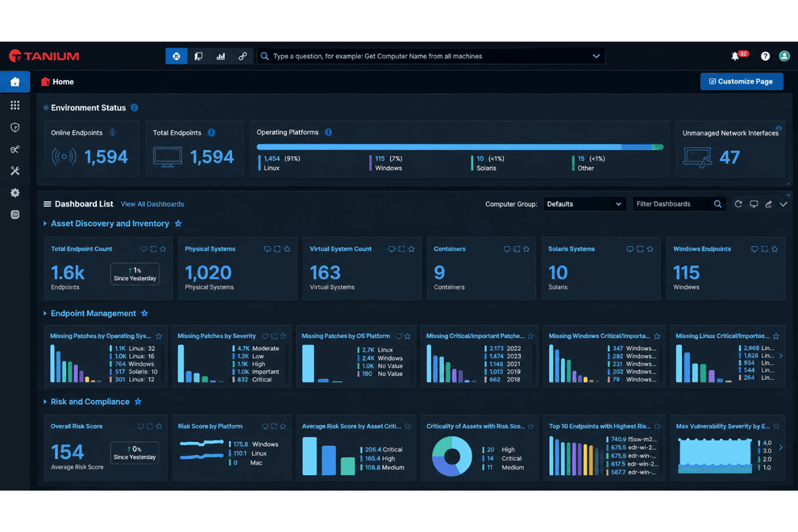Viewport: 798px width, 532px height.
Task: Click the Operating Platforms progress bar
Action: click(x=460, y=147)
